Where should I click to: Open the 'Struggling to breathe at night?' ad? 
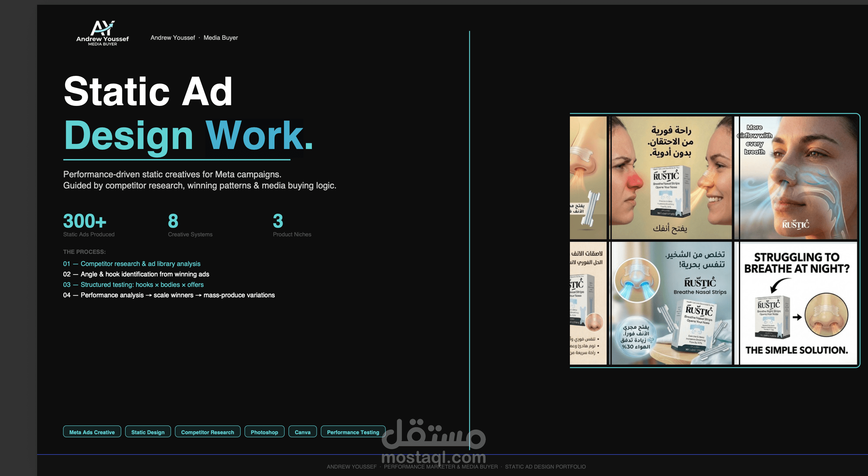(798, 303)
